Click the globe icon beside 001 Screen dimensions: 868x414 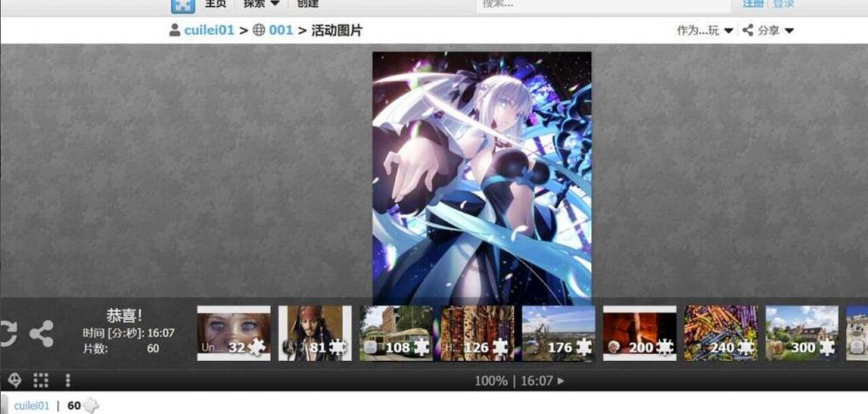(x=259, y=30)
